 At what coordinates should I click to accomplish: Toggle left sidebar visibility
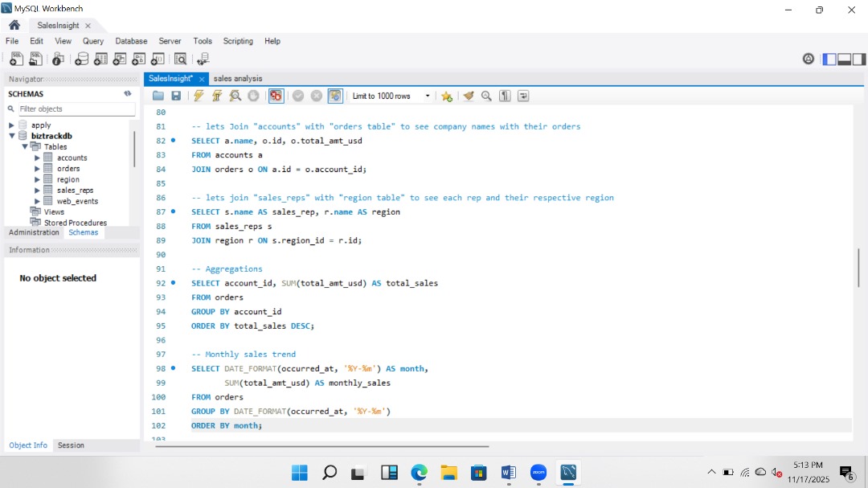click(x=829, y=59)
